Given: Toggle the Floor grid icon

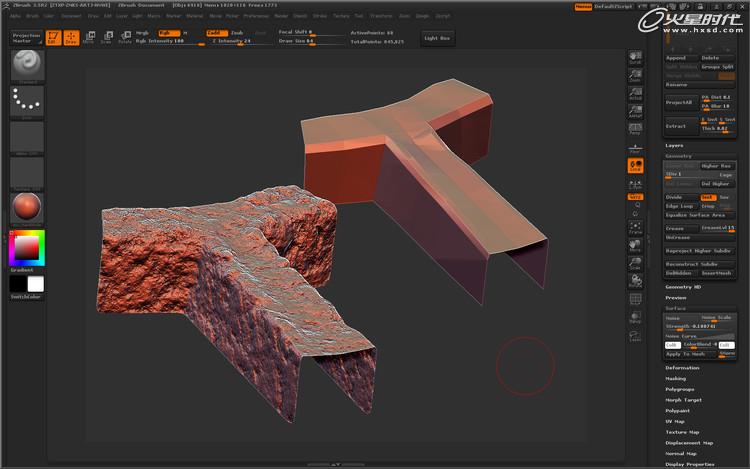Looking at the screenshot, I should click(635, 148).
